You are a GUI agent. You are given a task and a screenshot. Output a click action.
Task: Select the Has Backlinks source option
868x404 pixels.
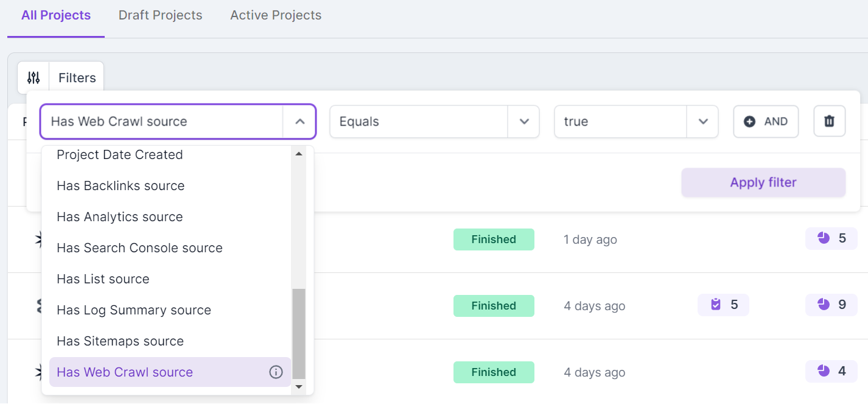(x=120, y=185)
